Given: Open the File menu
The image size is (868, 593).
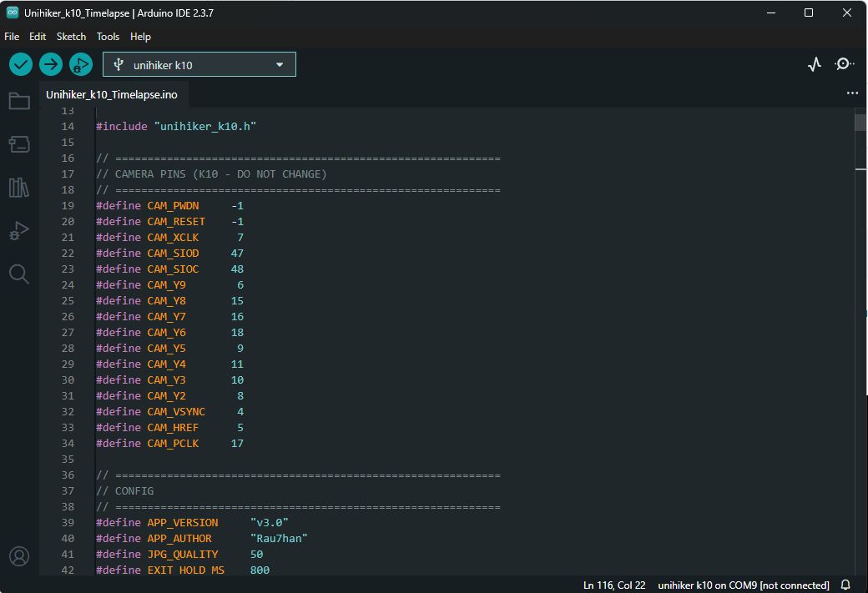Looking at the screenshot, I should click(12, 37).
